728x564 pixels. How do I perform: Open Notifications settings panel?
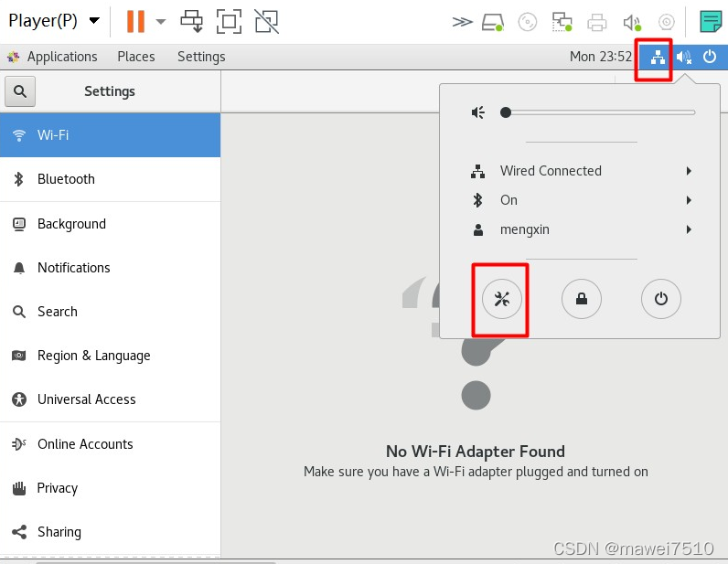110,268
